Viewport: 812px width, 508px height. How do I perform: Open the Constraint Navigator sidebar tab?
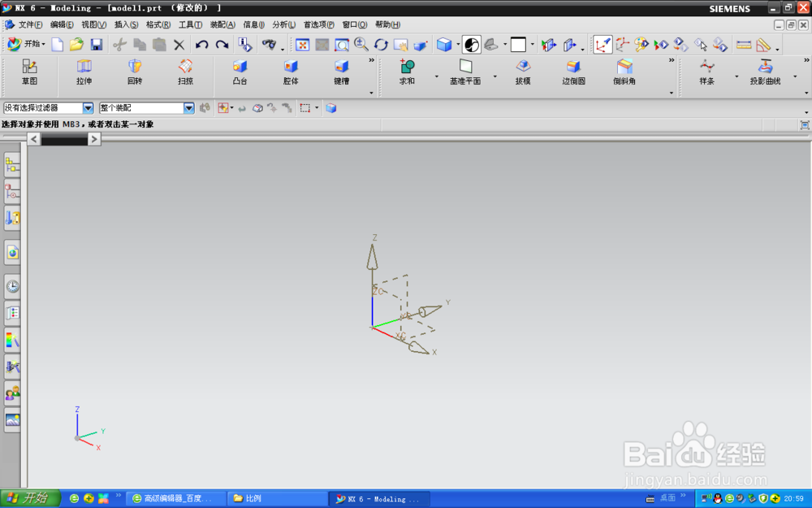pyautogui.click(x=12, y=193)
